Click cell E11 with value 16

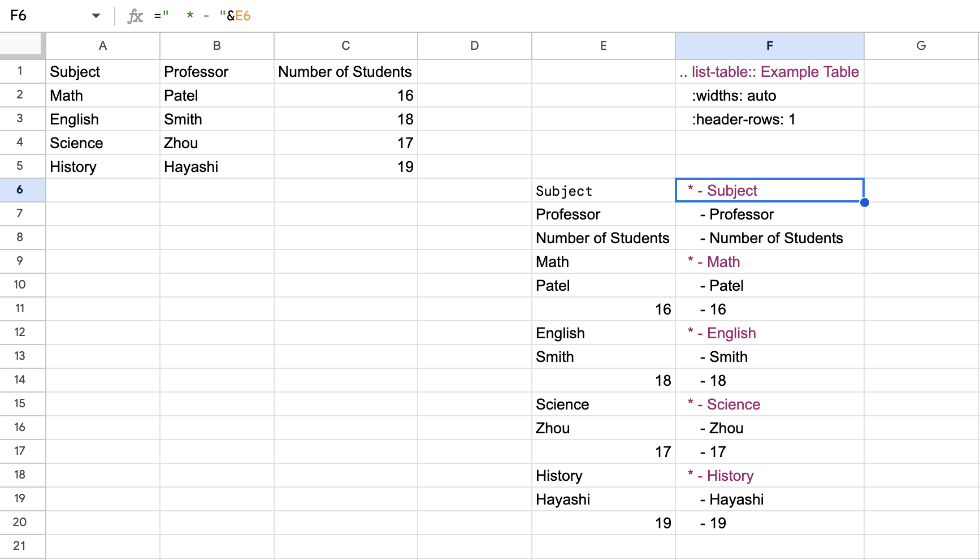pos(604,309)
